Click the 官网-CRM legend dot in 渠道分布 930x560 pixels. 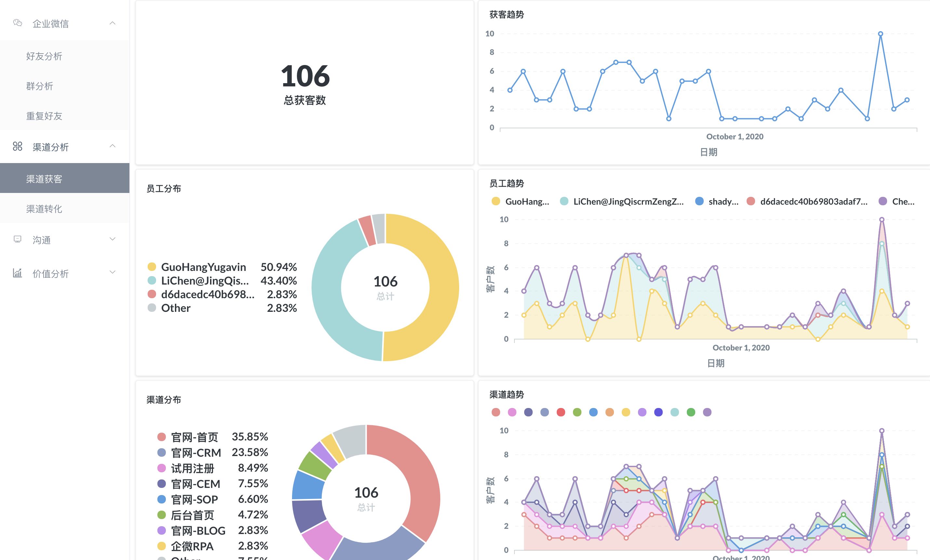point(162,452)
